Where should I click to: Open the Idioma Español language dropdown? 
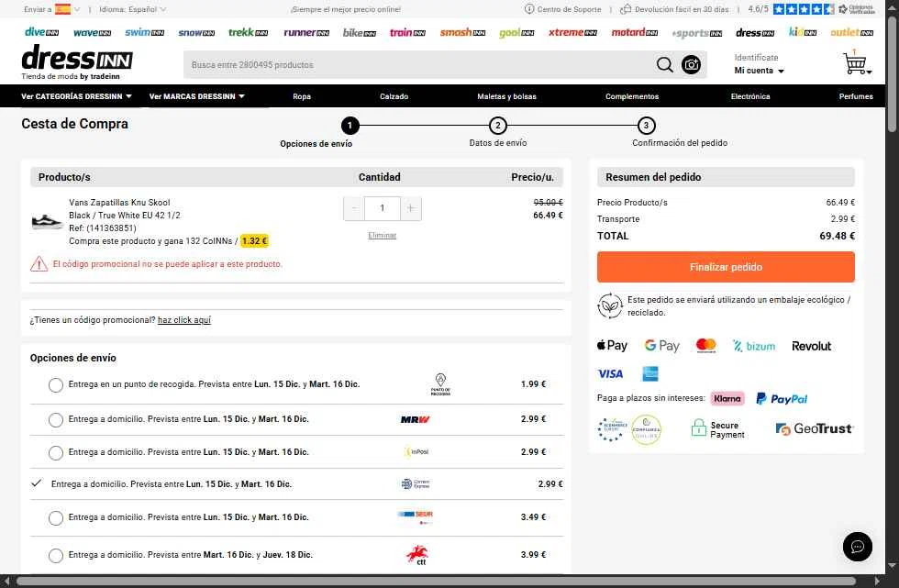[132, 9]
